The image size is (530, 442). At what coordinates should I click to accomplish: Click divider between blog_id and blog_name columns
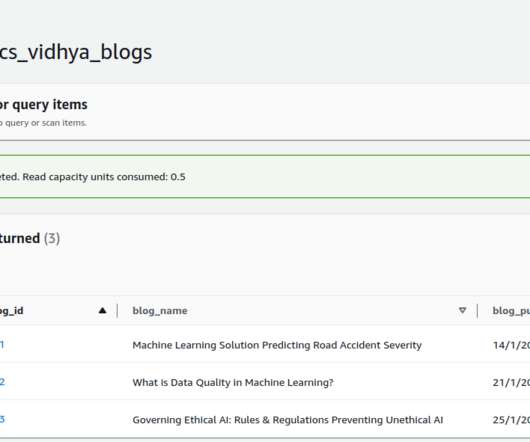(117, 310)
